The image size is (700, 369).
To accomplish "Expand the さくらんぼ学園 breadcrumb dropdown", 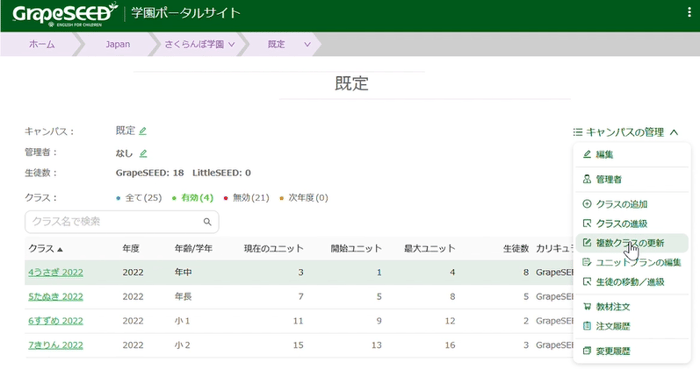I will 231,45.
